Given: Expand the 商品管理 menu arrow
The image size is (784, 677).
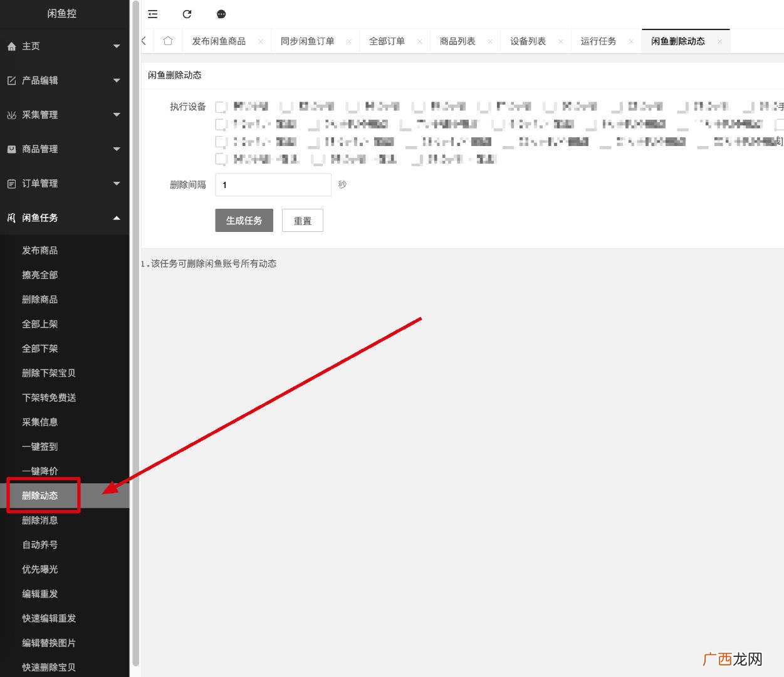Looking at the screenshot, I should (x=117, y=149).
